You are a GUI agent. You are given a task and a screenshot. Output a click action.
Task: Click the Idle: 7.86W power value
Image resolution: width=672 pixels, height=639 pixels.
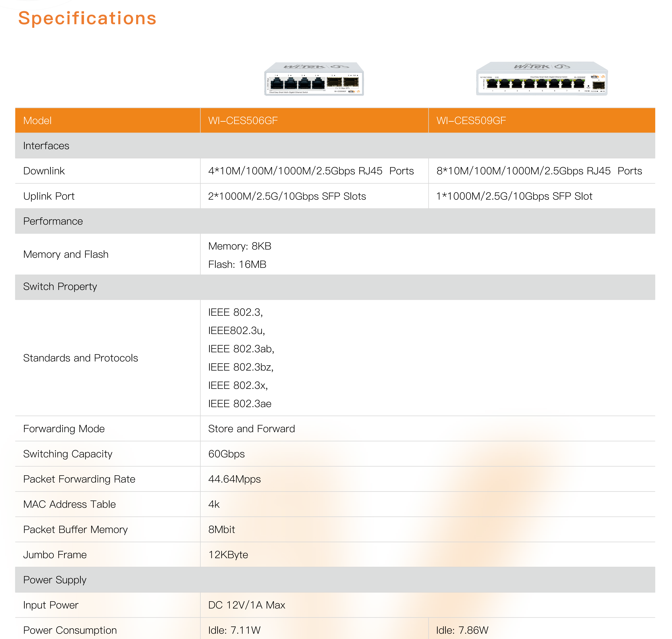pos(462,630)
